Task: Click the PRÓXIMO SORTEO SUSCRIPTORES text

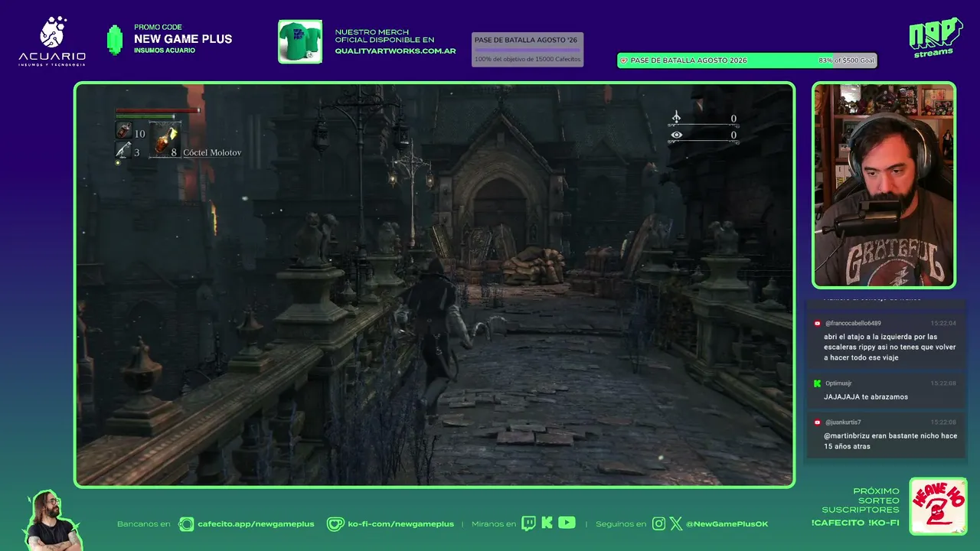Action: click(x=861, y=500)
